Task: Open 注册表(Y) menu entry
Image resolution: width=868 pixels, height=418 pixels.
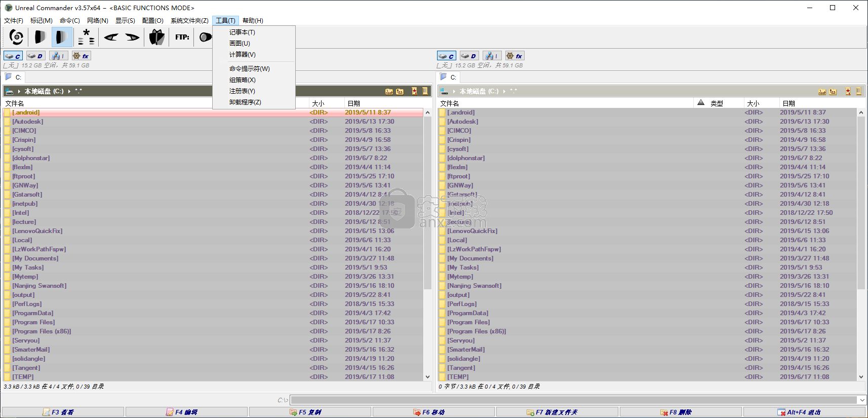Action: [x=254, y=91]
